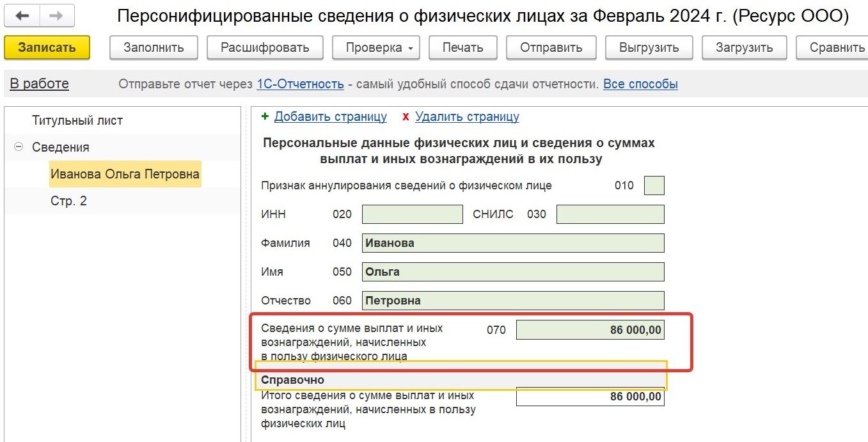Select Титульный лист in the tree

coord(77,120)
